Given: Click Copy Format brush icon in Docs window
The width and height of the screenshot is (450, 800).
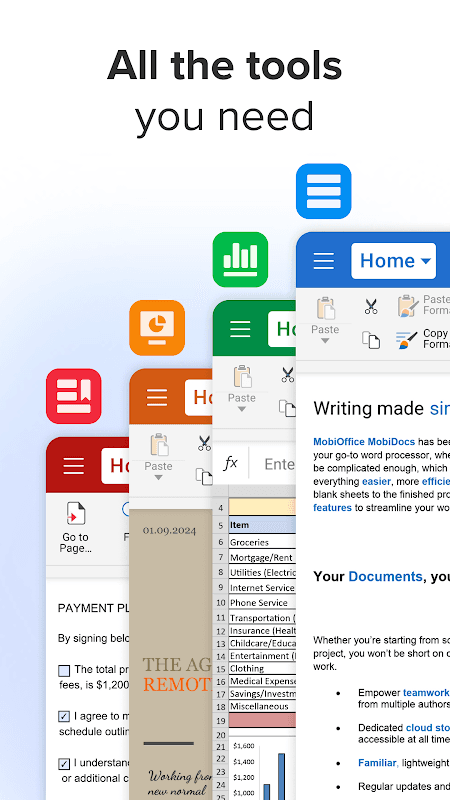Looking at the screenshot, I should point(407,340).
